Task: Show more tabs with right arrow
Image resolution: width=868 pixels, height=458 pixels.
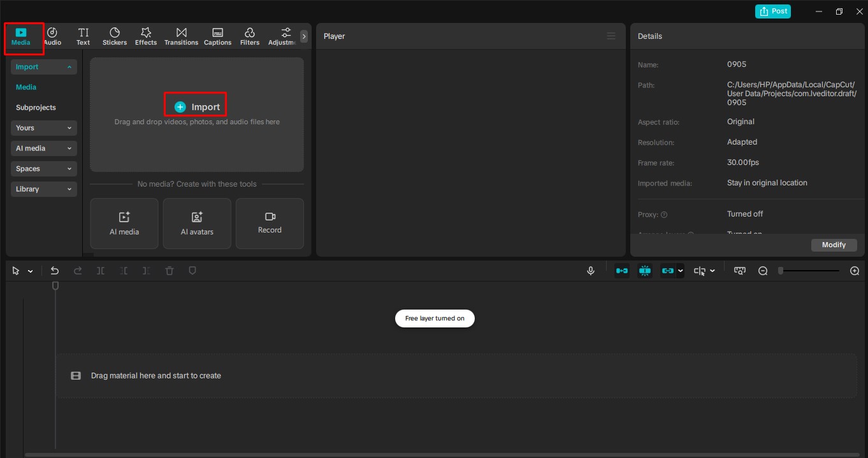Action: (304, 37)
